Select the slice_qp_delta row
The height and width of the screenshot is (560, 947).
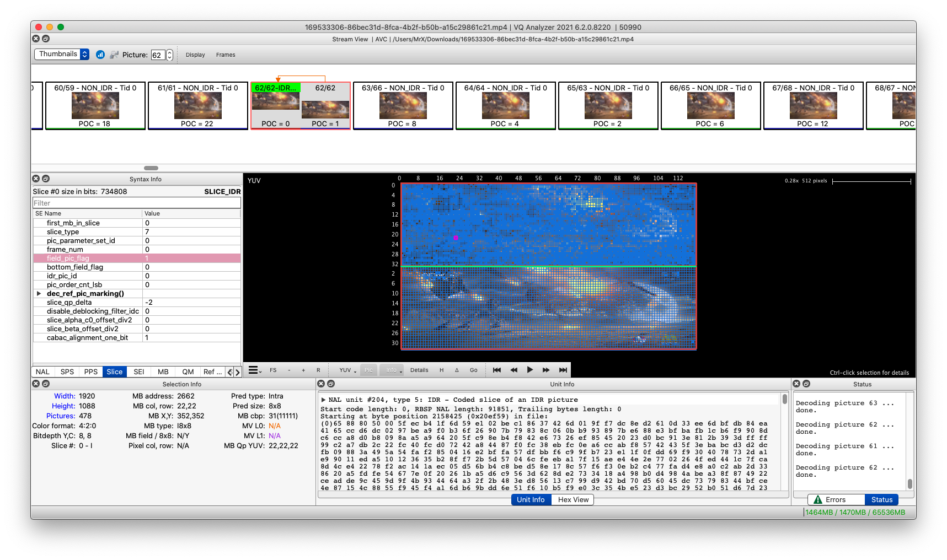point(137,302)
